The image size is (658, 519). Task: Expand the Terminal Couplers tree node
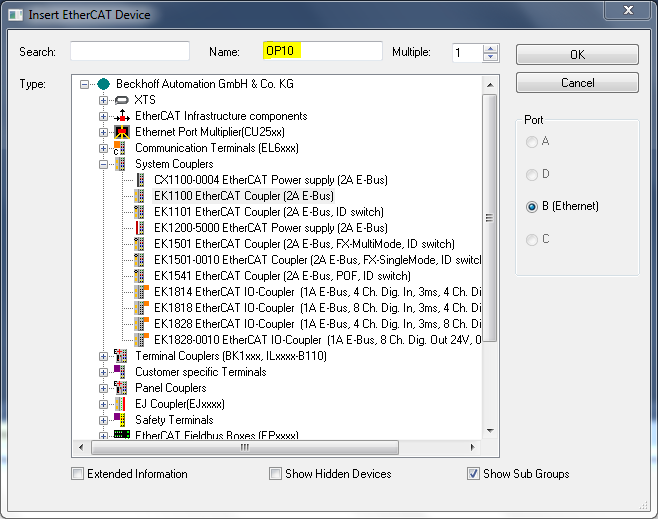point(103,356)
